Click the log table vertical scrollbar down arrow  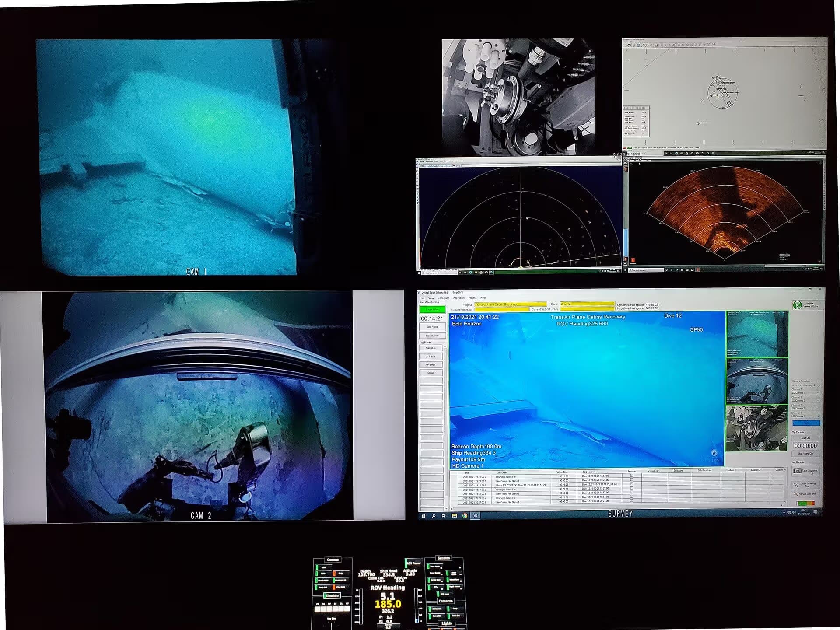coord(785,502)
